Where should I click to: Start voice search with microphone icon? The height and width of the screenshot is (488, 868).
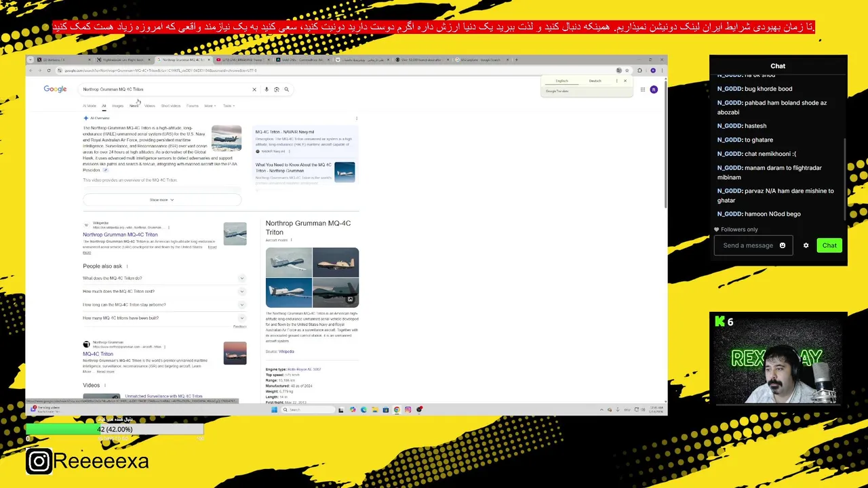pos(267,89)
